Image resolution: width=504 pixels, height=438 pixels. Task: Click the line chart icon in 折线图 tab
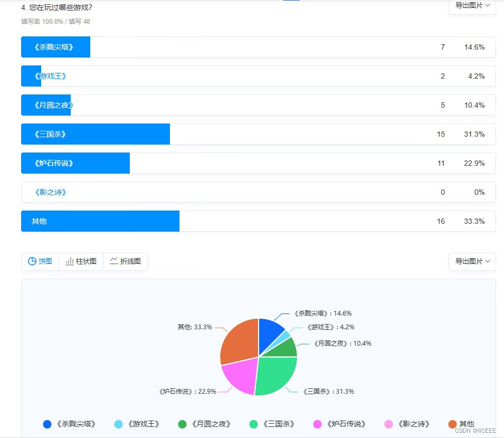pyautogui.click(x=114, y=261)
